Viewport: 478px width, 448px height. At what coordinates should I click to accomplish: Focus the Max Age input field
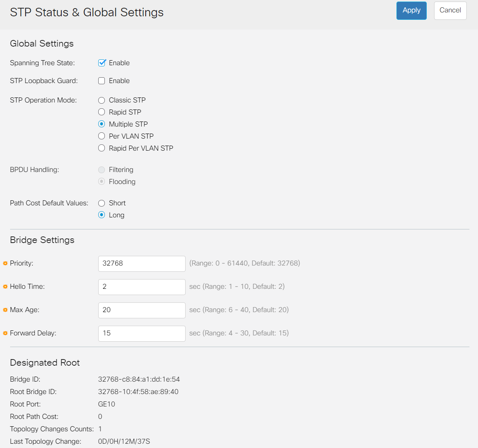[142, 310]
